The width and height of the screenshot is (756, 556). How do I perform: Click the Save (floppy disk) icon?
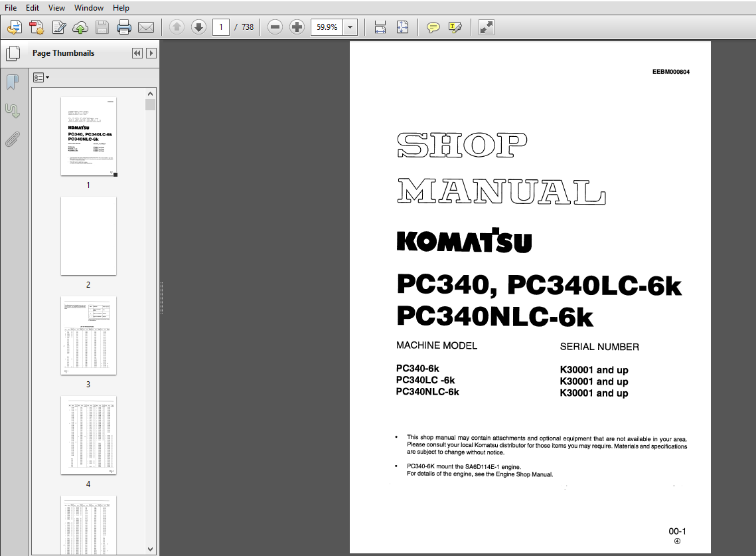[x=102, y=27]
